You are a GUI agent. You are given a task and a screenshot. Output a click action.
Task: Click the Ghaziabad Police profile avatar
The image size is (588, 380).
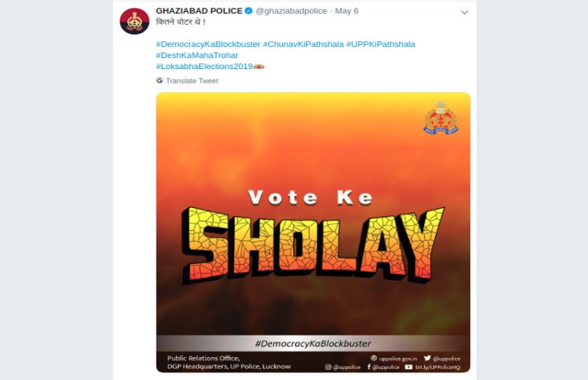pos(135,21)
